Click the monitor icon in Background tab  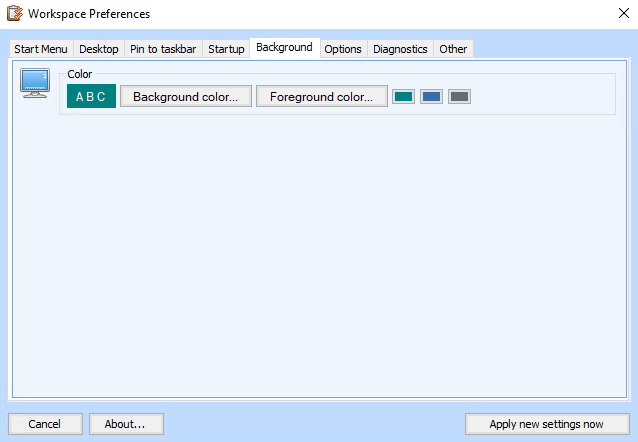(x=35, y=84)
